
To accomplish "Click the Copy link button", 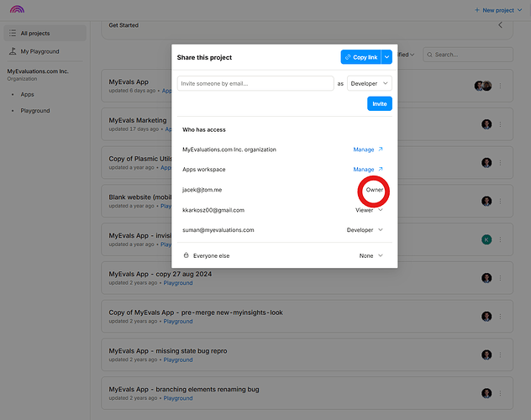I will tap(360, 57).
